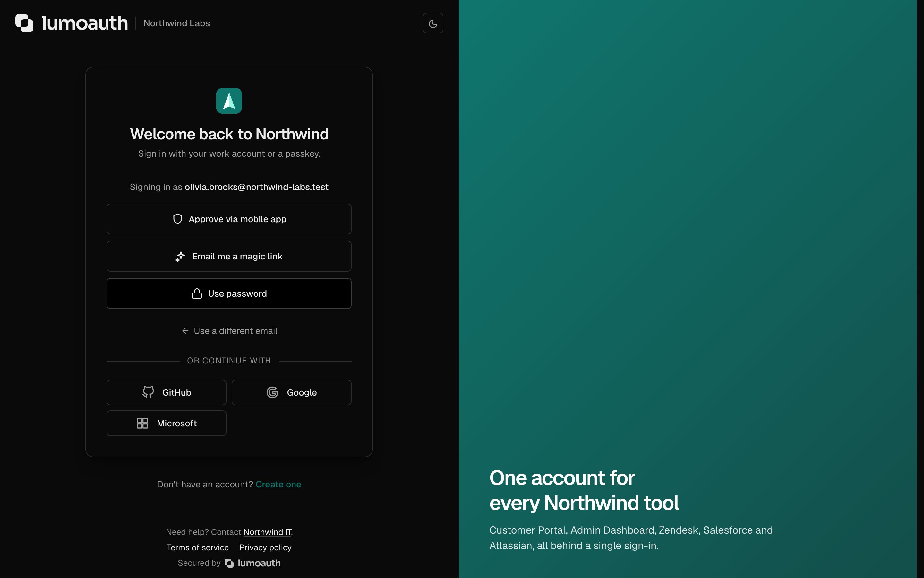Open the Create one account link
The width and height of the screenshot is (924, 578).
coord(278,484)
